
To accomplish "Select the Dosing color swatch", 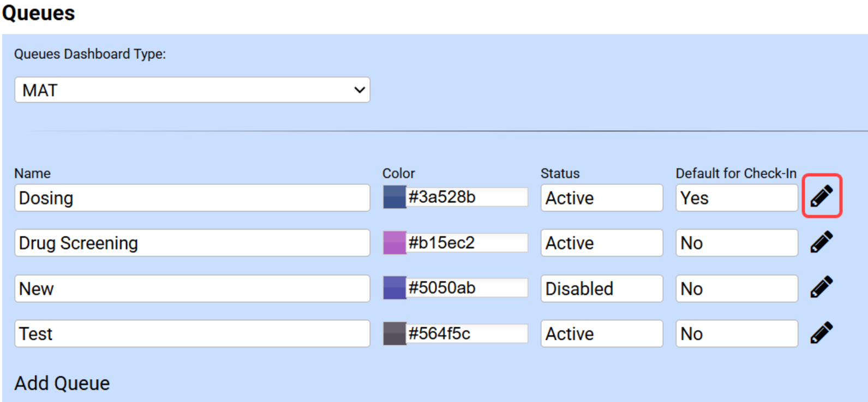I will tap(394, 197).
